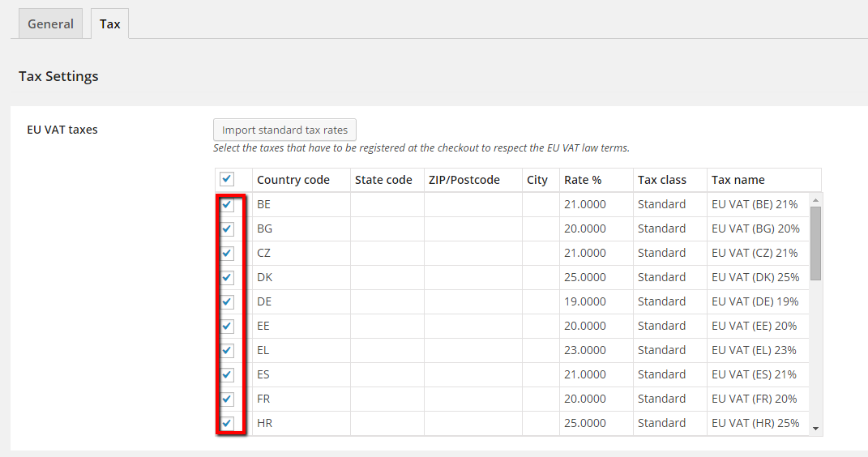Deselect the CZ row checkbox
Viewport: 868px width, 457px height.
(x=227, y=253)
